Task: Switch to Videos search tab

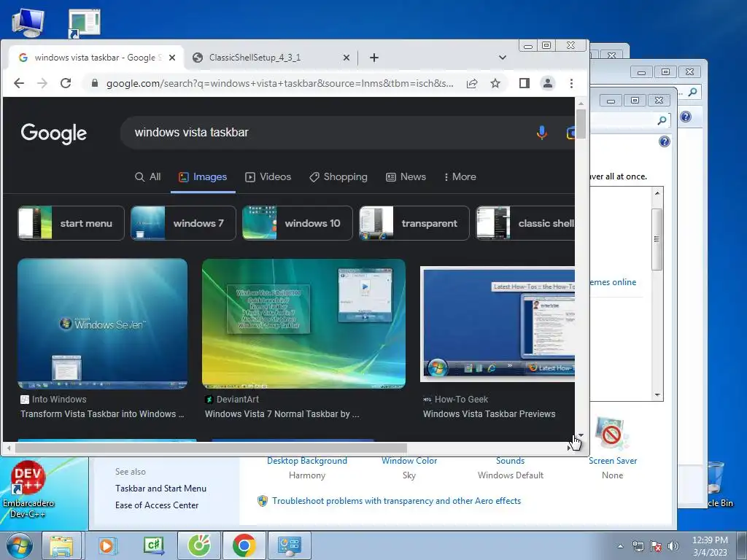Action: coord(268,176)
